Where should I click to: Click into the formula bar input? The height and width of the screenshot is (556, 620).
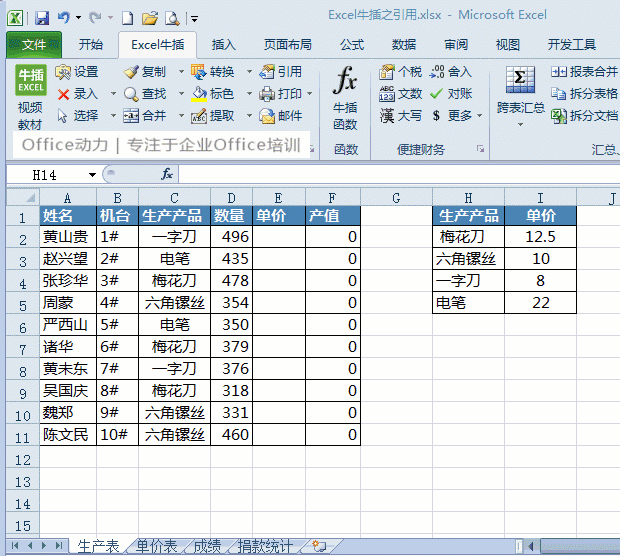click(x=399, y=174)
